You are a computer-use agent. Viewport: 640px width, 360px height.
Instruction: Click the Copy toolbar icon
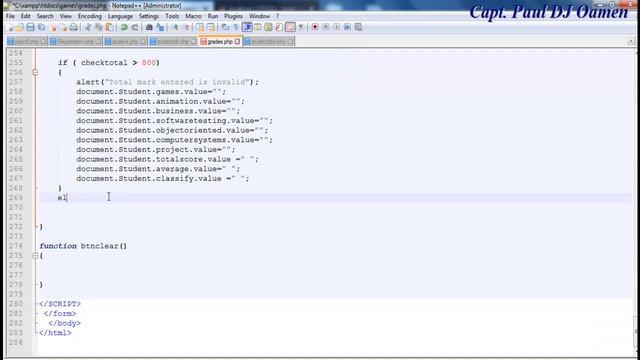point(99,27)
